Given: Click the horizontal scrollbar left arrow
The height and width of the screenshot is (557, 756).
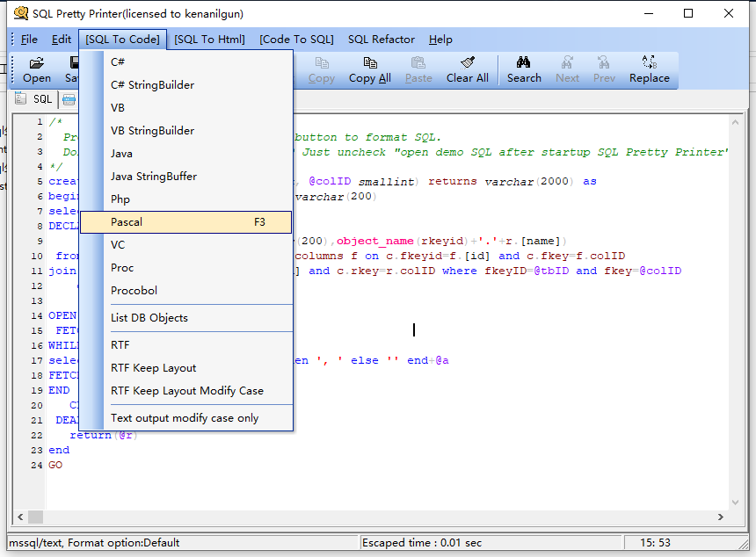Looking at the screenshot, I should [20, 517].
